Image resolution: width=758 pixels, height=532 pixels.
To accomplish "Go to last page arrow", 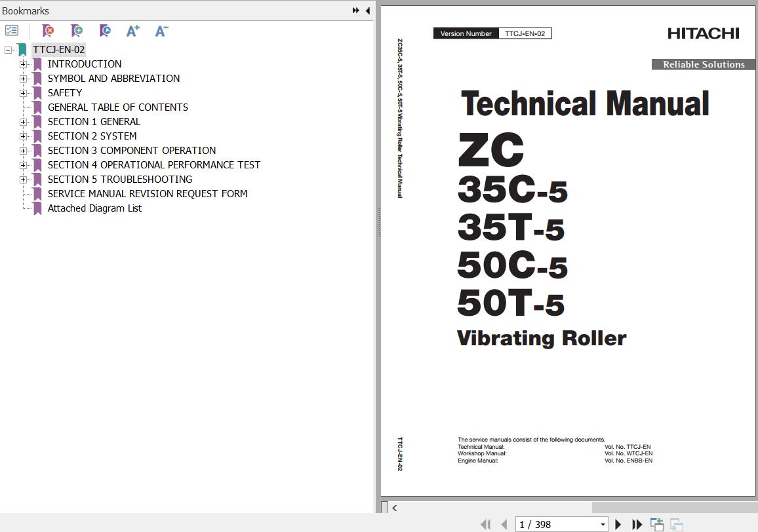I will click(x=637, y=524).
